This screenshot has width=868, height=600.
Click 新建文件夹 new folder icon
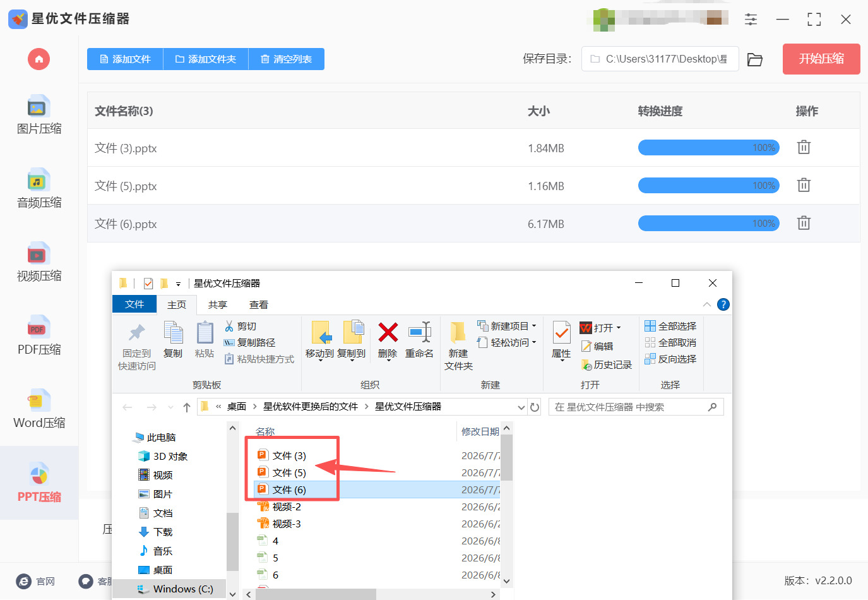[x=458, y=346]
